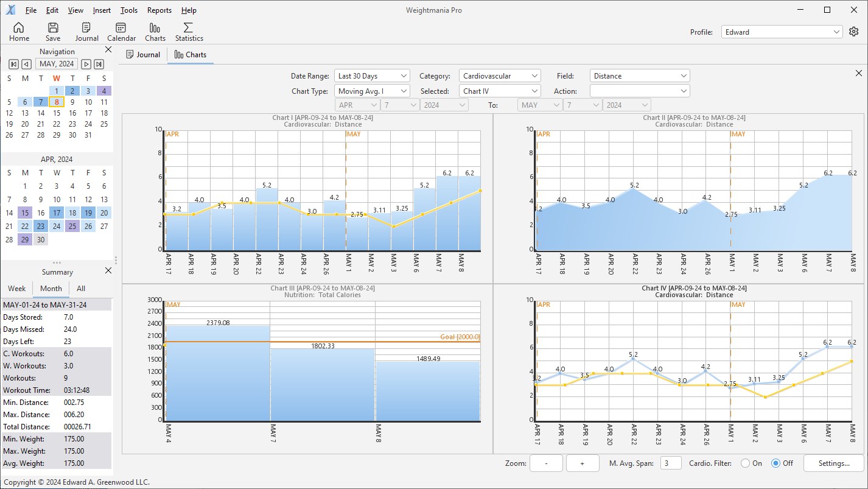Open the File menu

[31, 10]
